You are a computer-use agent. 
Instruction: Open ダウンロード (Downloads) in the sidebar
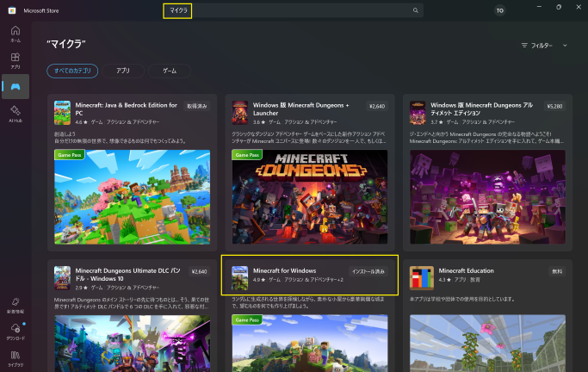[x=15, y=331]
